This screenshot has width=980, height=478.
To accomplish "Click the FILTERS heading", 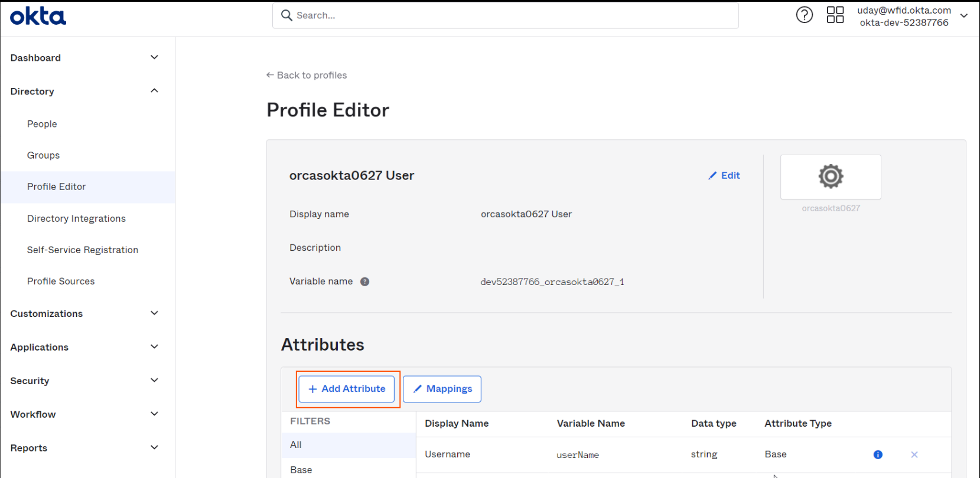I will point(310,421).
